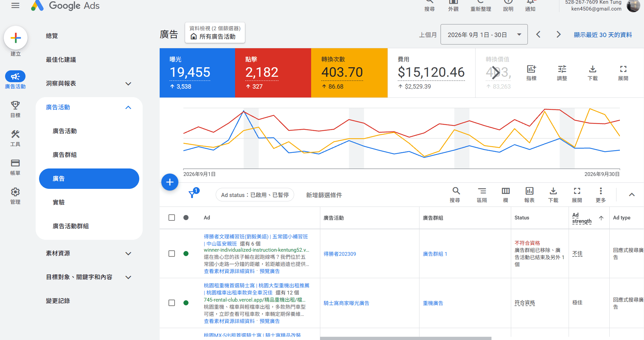Image resolution: width=644 pixels, height=340 pixels.
Task: Open campaign 騎士窩商家曝光廣告 link
Action: click(x=346, y=303)
